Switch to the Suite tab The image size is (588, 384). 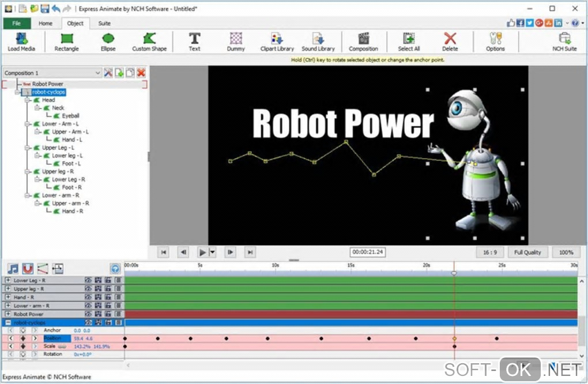[104, 23]
